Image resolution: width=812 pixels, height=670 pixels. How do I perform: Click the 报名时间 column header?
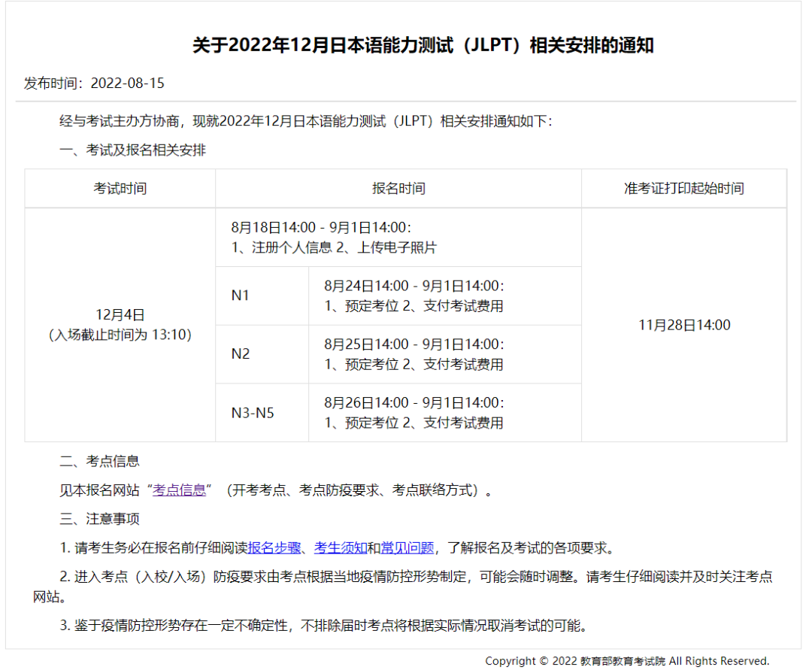pyautogui.click(x=398, y=189)
